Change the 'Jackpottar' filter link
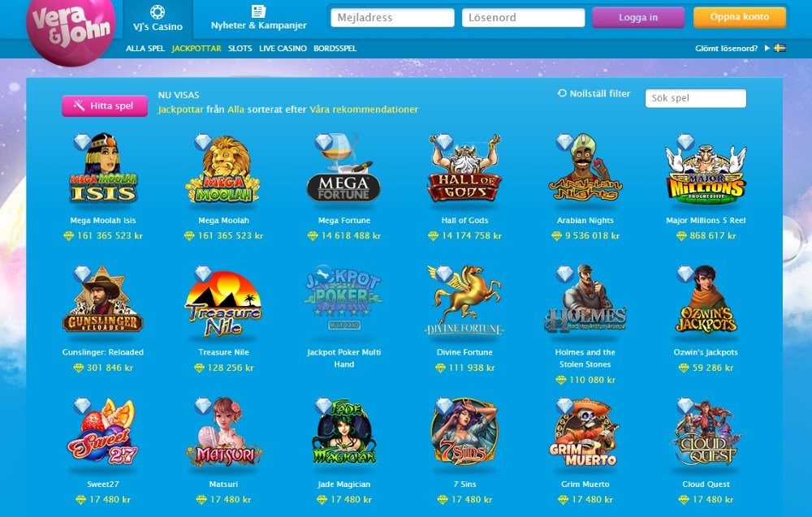Viewport: 812px width, 517px height. click(x=180, y=110)
